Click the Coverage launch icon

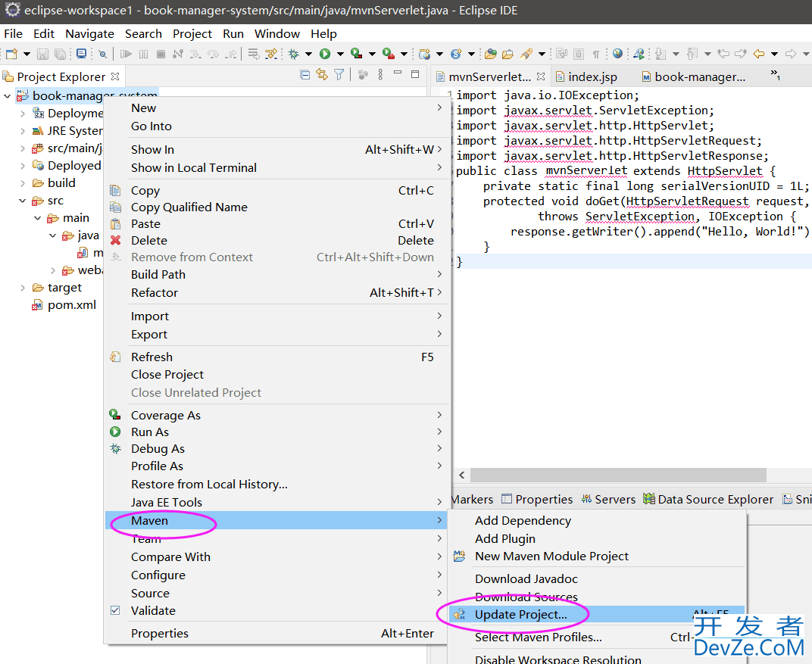[x=356, y=54]
